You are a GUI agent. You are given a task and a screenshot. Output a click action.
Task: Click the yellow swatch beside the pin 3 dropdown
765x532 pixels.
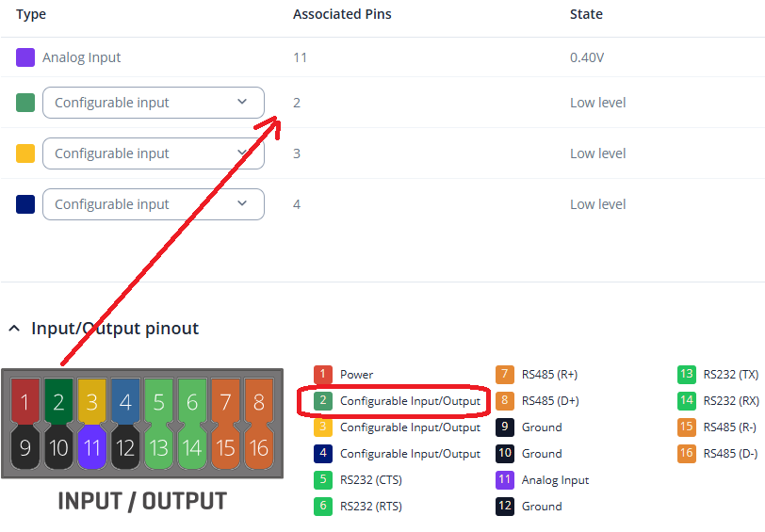(x=25, y=153)
